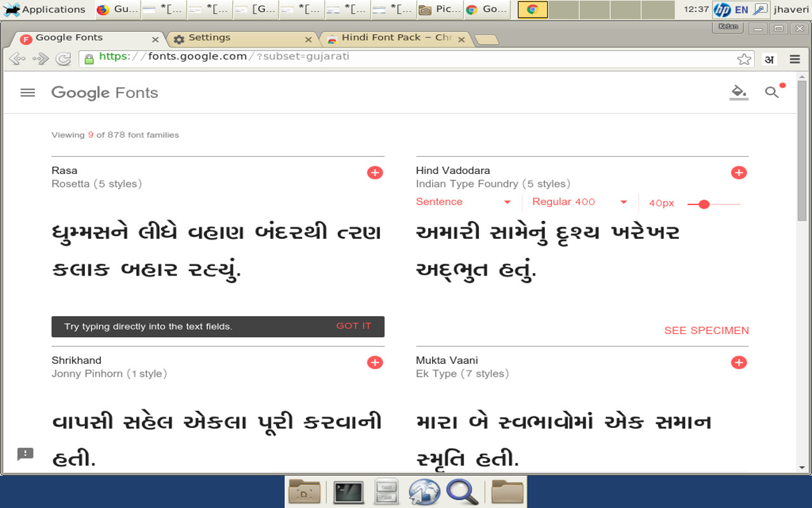Screen dimensions: 812x508
Task: Reload the page with the refresh icon
Action: [63, 58]
